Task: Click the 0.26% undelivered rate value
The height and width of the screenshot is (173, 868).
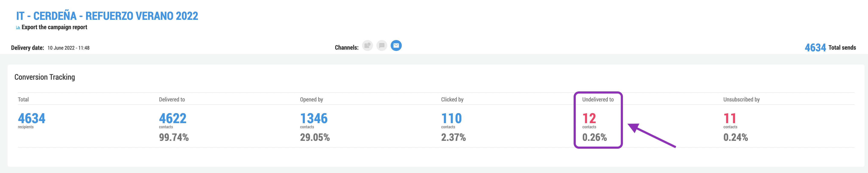Action: tap(594, 137)
